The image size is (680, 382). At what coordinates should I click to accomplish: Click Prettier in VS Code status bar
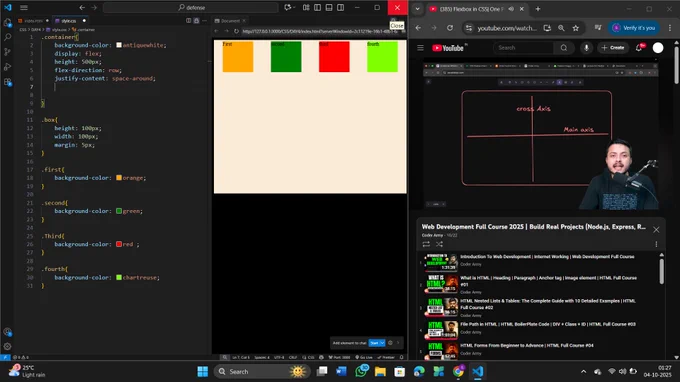[x=386, y=357]
